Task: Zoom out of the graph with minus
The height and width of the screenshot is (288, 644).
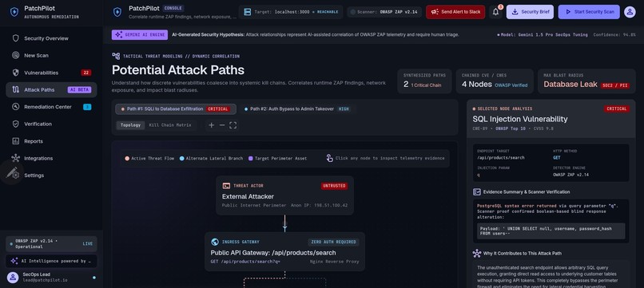Action: pyautogui.click(x=222, y=125)
